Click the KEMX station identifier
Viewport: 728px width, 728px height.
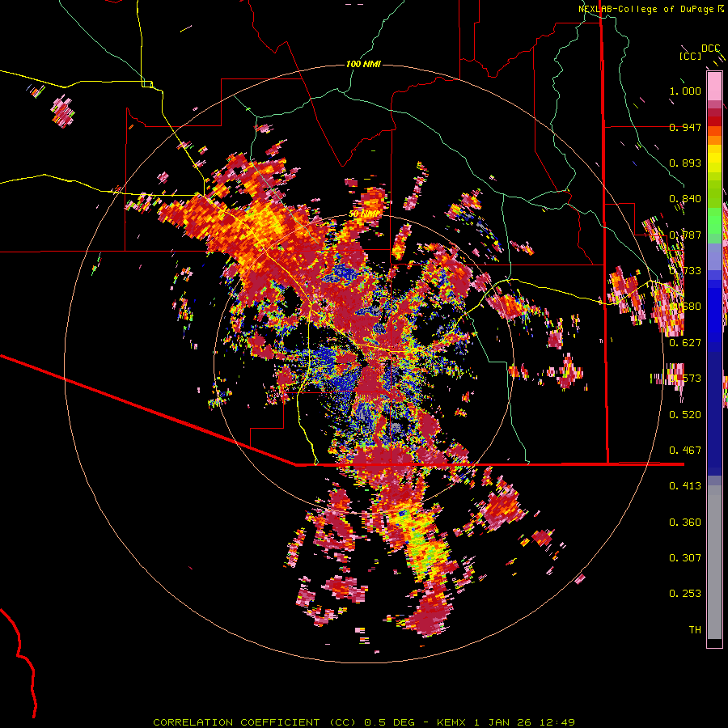(451, 722)
